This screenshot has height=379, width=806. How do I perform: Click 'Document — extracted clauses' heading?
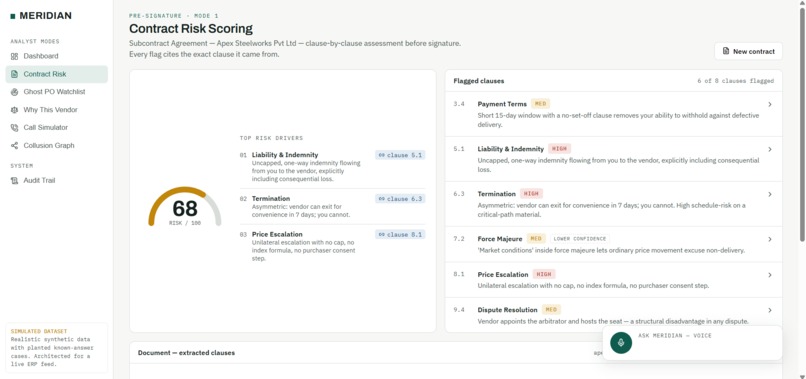click(x=186, y=353)
